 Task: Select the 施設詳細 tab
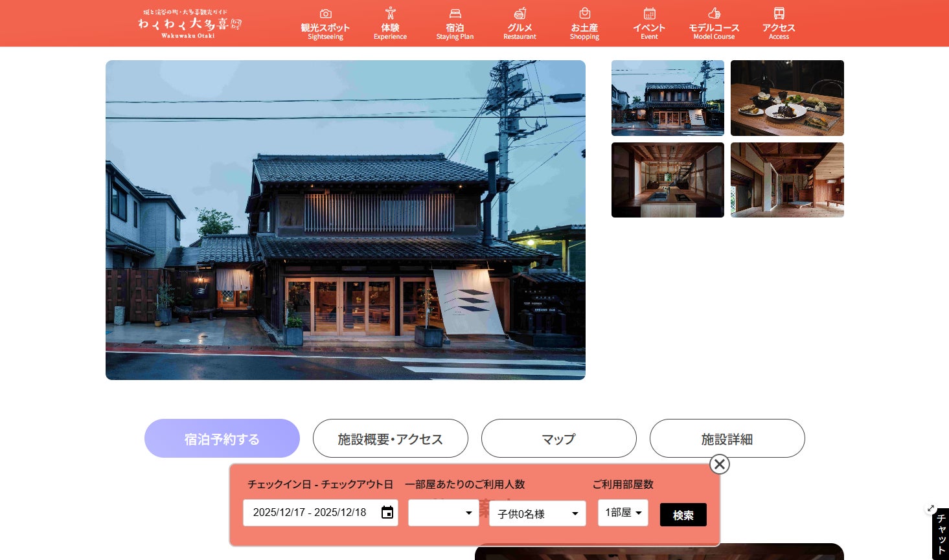point(727,438)
